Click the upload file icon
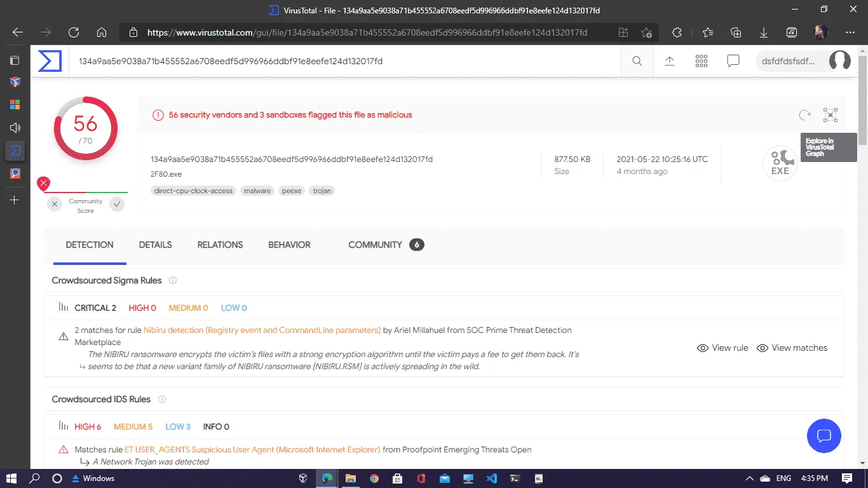The width and height of the screenshot is (868, 488). click(x=669, y=61)
